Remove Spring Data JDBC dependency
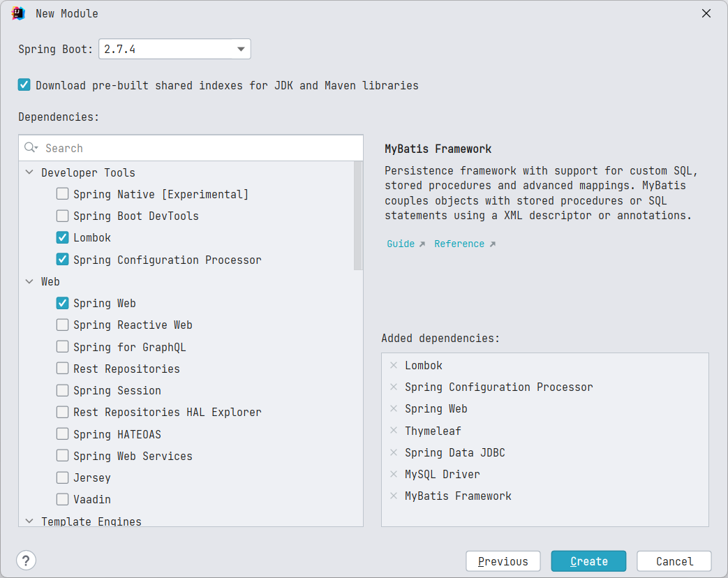Viewport: 728px width, 578px height. (394, 452)
